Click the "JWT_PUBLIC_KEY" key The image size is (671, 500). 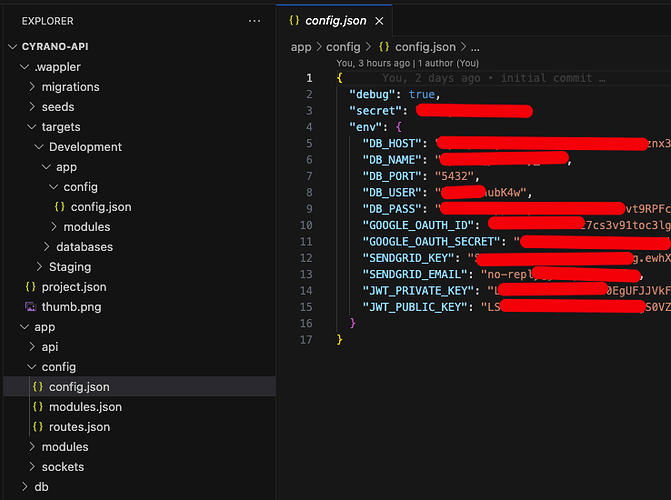point(415,307)
